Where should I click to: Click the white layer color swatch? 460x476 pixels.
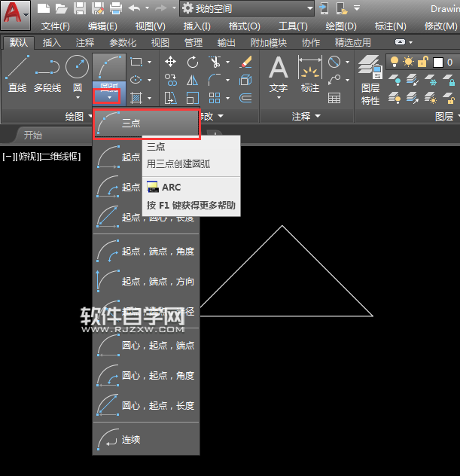pos(438,61)
